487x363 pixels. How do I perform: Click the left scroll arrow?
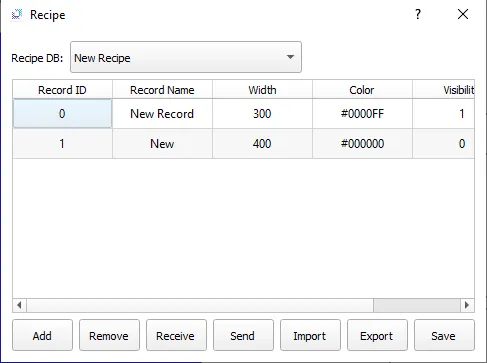point(19,305)
